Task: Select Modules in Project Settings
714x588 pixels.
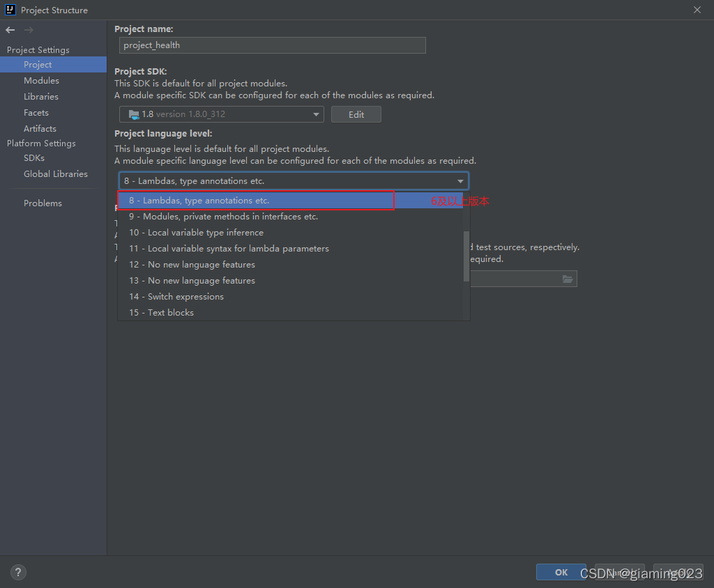Action: 41,80
